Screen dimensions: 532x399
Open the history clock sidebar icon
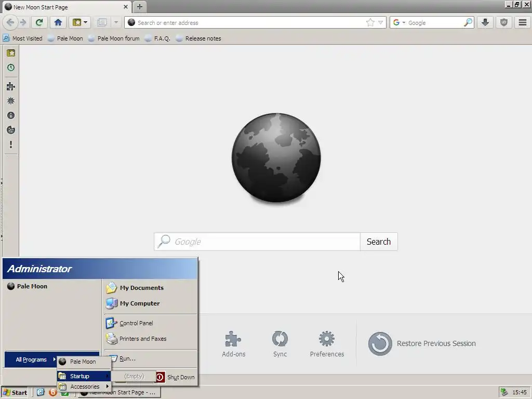pyautogui.click(x=11, y=68)
